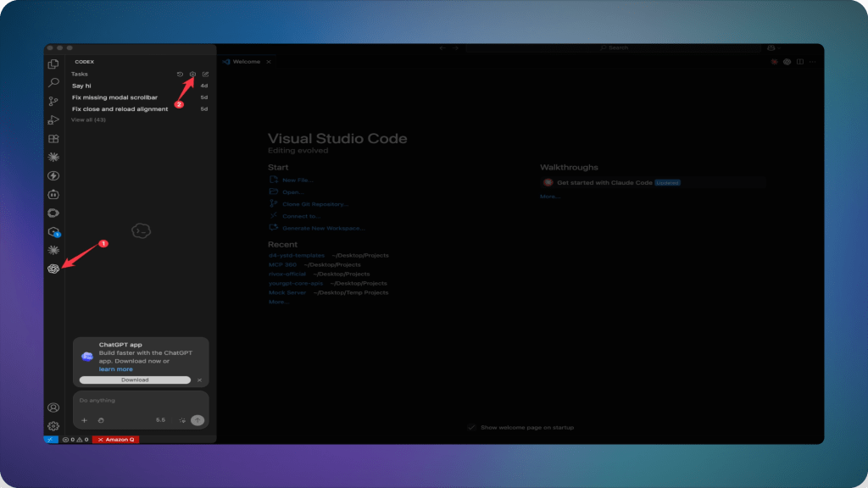Click Generate New Workspace... link
The height and width of the screenshot is (488, 868).
coord(323,229)
